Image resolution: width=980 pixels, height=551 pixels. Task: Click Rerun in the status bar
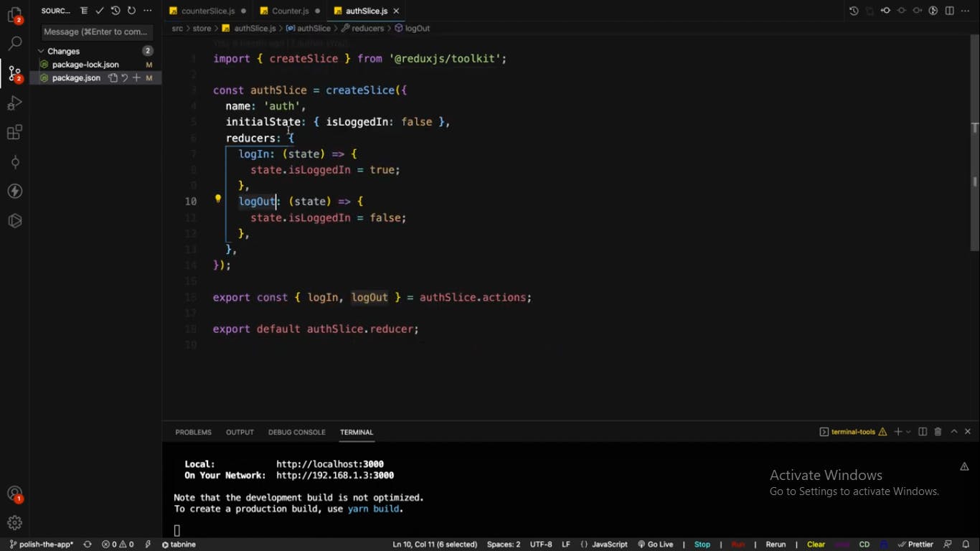(776, 545)
